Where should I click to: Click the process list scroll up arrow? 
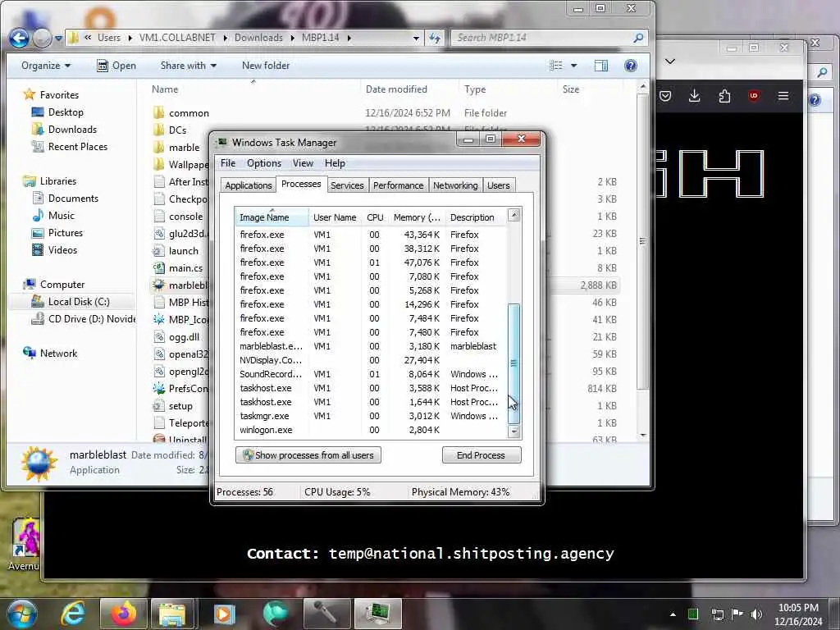514,216
